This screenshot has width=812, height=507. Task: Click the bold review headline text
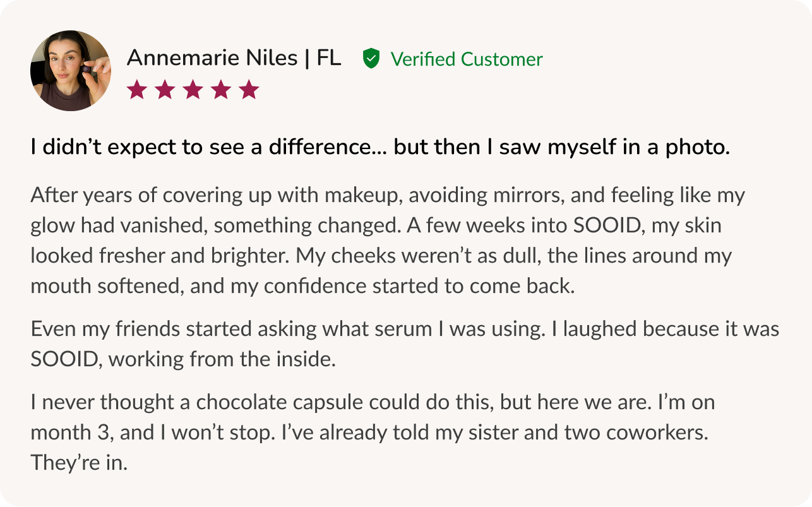pyautogui.click(x=380, y=148)
